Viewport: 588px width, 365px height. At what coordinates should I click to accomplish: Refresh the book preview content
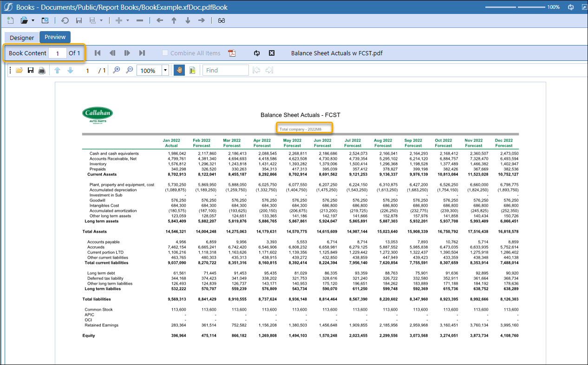256,53
